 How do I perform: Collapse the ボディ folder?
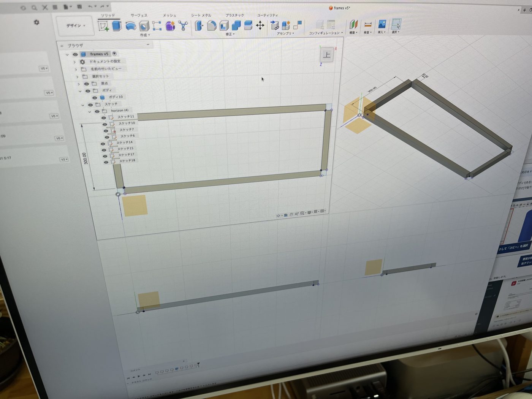(x=80, y=91)
